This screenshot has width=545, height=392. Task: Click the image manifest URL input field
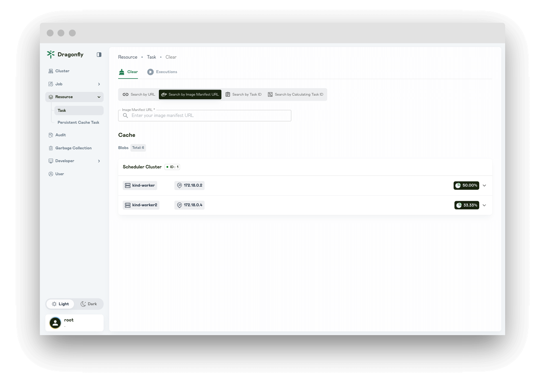coord(211,115)
